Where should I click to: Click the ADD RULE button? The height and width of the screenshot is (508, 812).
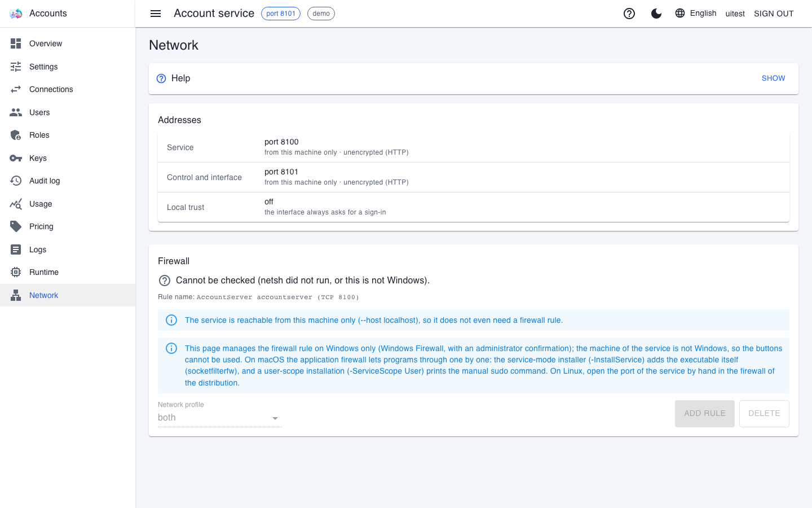pos(705,414)
